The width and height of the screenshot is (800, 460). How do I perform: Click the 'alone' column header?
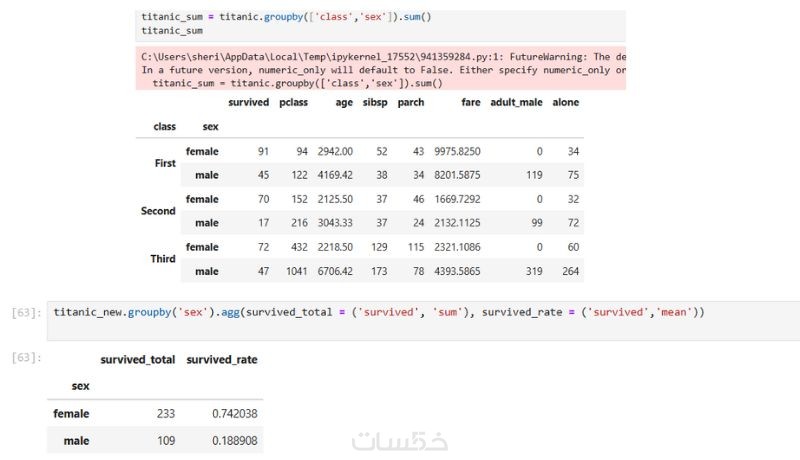point(565,103)
